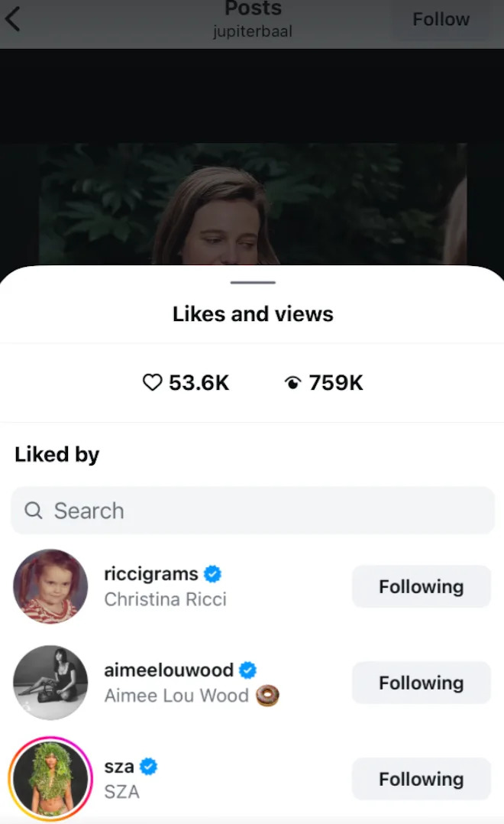Focus the Search likes field
The height and width of the screenshot is (824, 504).
coord(260,511)
